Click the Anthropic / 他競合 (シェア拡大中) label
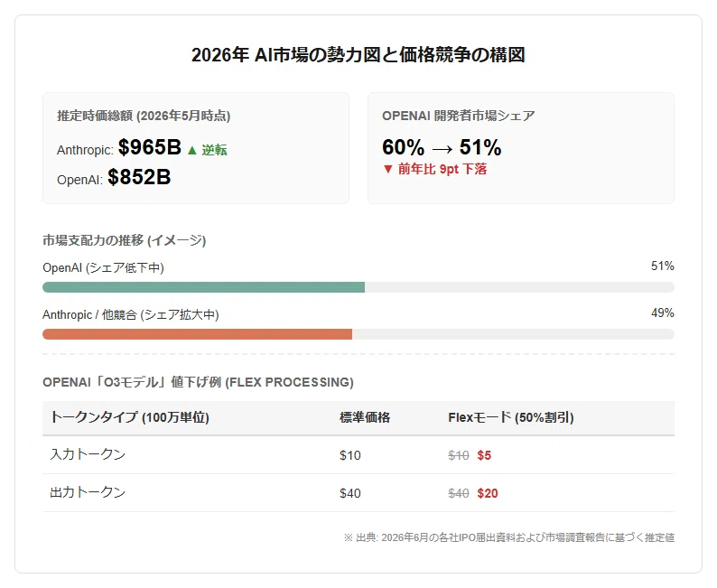Screen dimensions: 717x588 [x=131, y=314]
